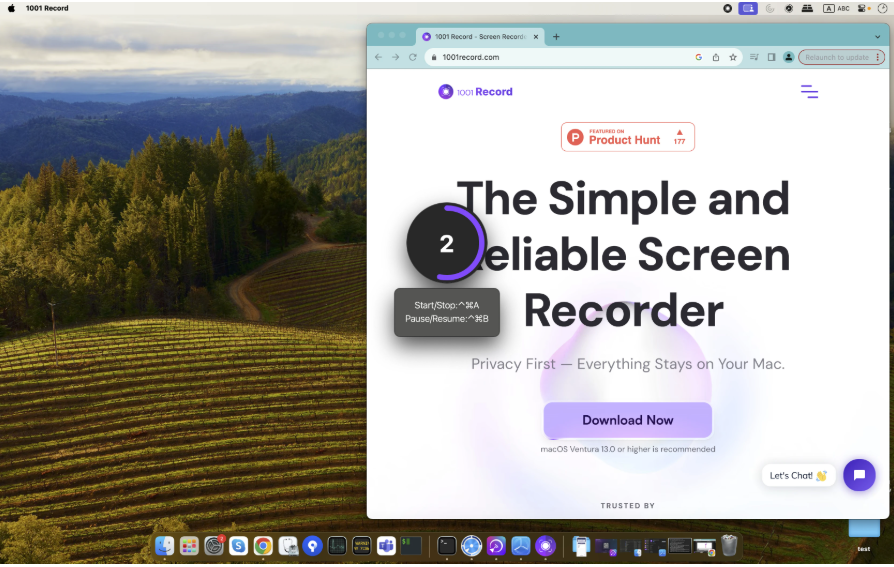Close the 1001 Record browser tab
This screenshot has height=567, width=894.
[x=535, y=37]
